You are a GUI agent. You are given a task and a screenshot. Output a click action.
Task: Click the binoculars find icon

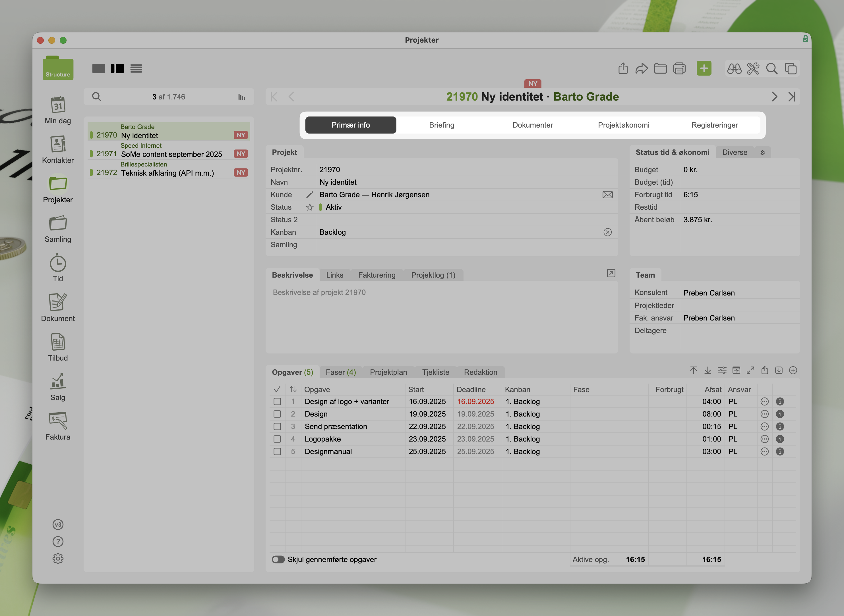[x=734, y=68]
